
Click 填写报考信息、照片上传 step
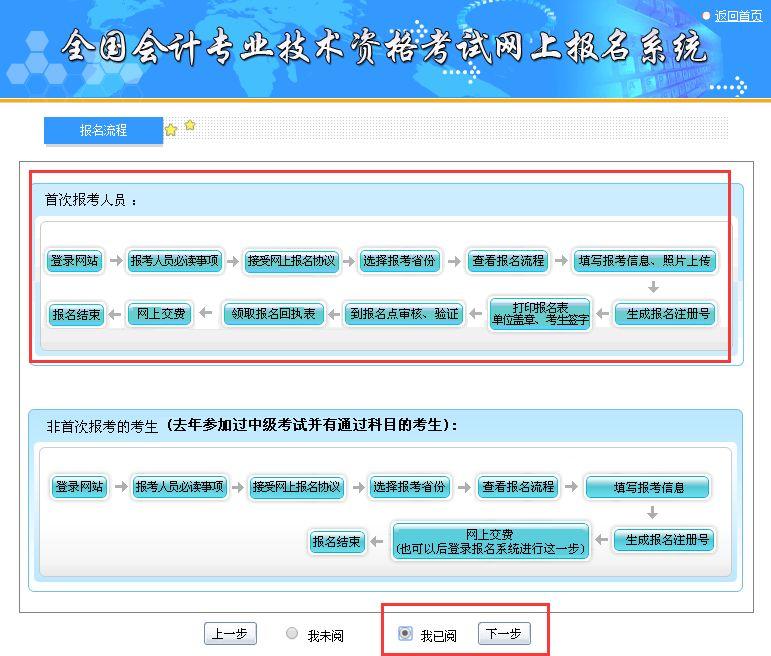coord(644,261)
